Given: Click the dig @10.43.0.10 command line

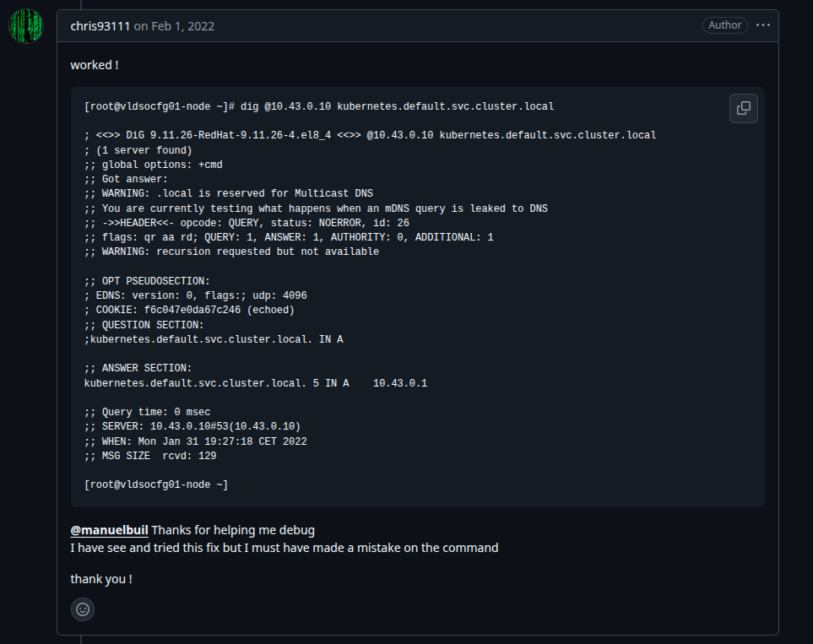Looking at the screenshot, I should click(319, 106).
